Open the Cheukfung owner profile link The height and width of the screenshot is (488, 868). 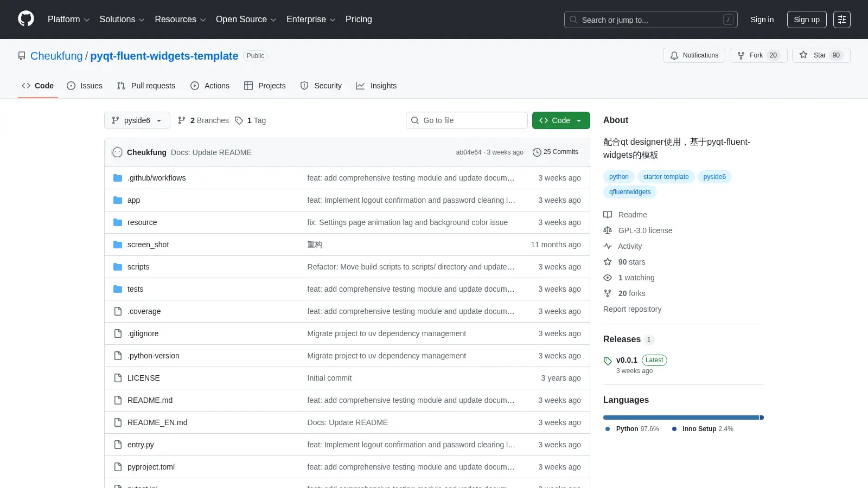pyautogui.click(x=56, y=56)
